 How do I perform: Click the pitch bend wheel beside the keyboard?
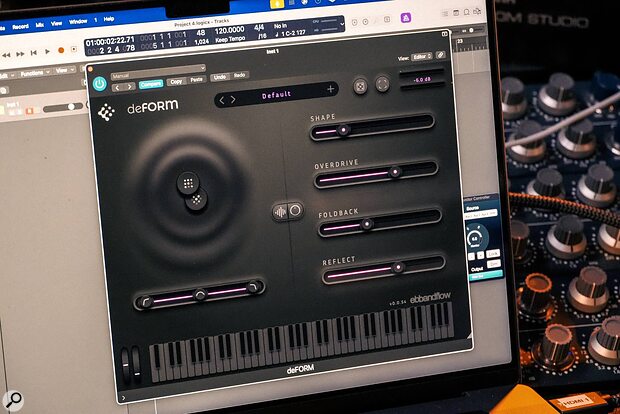(x=125, y=365)
